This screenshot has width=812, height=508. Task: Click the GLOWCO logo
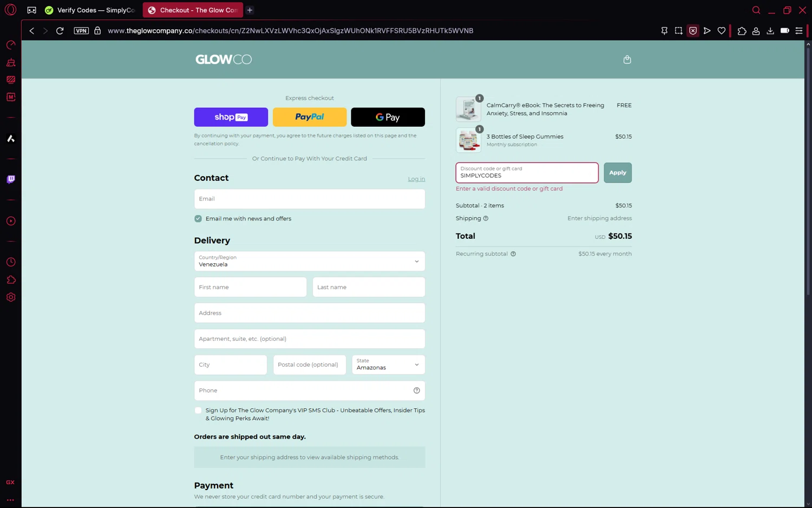point(224,60)
